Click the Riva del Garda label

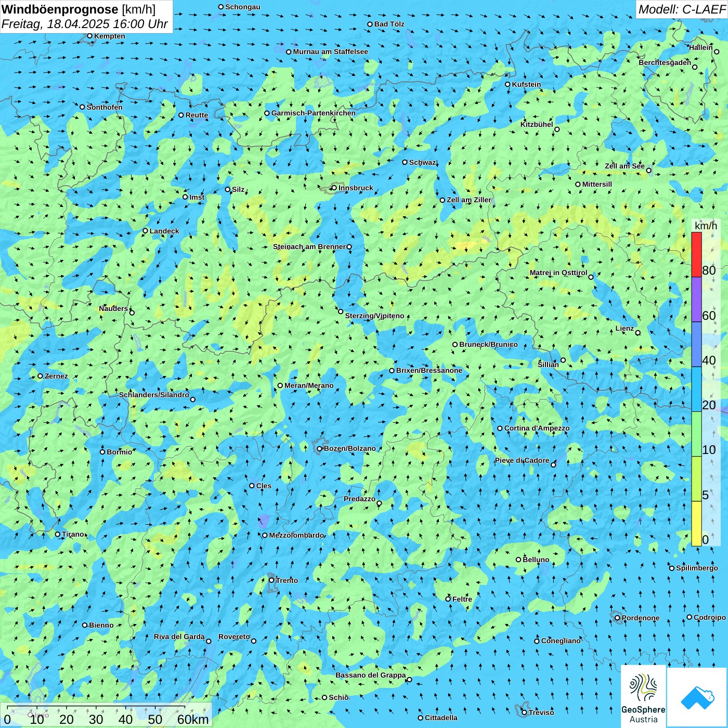coord(179,636)
